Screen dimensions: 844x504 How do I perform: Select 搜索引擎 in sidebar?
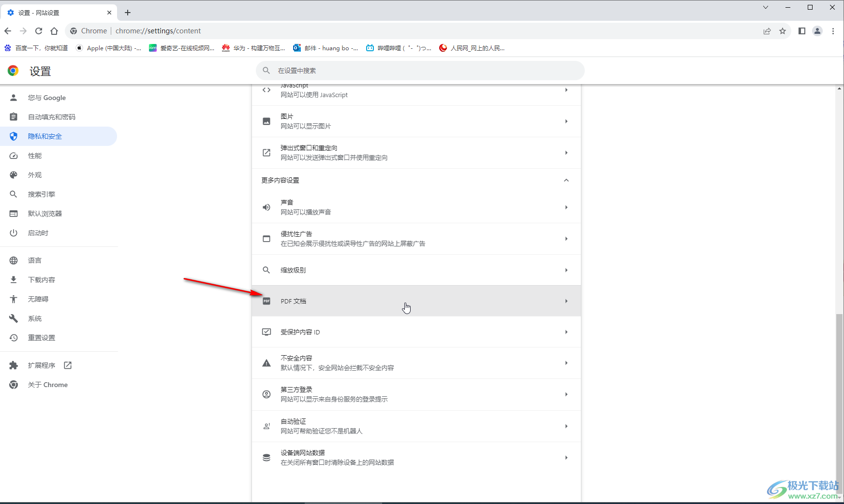[x=59, y=194]
